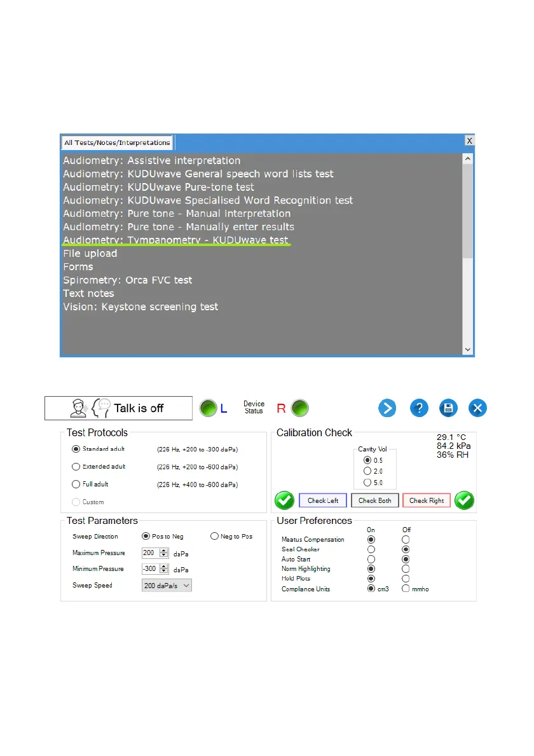
Task: Click the Minimum Pressure stepper arrows
Action: [165, 569]
